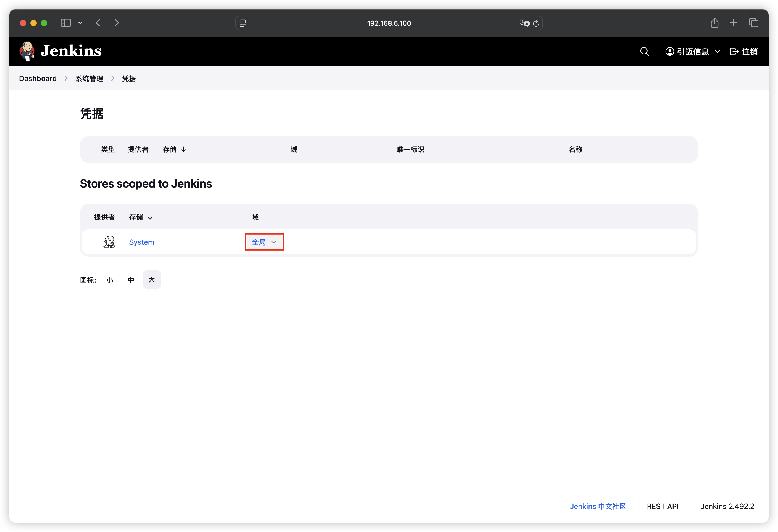The width and height of the screenshot is (778, 532).
Task: Select small icon size 小
Action: click(x=110, y=280)
